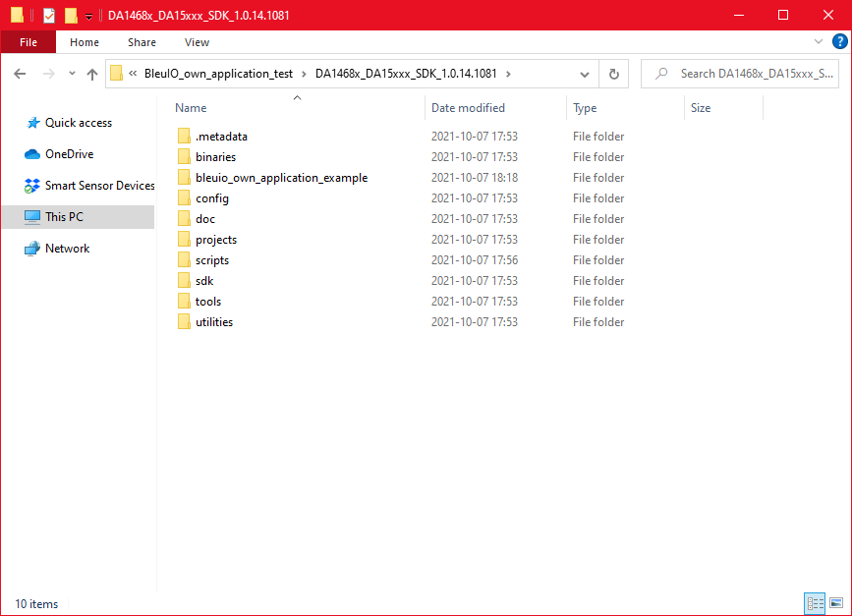The width and height of the screenshot is (852, 616).
Task: Click the config folder icon
Action: click(x=184, y=197)
